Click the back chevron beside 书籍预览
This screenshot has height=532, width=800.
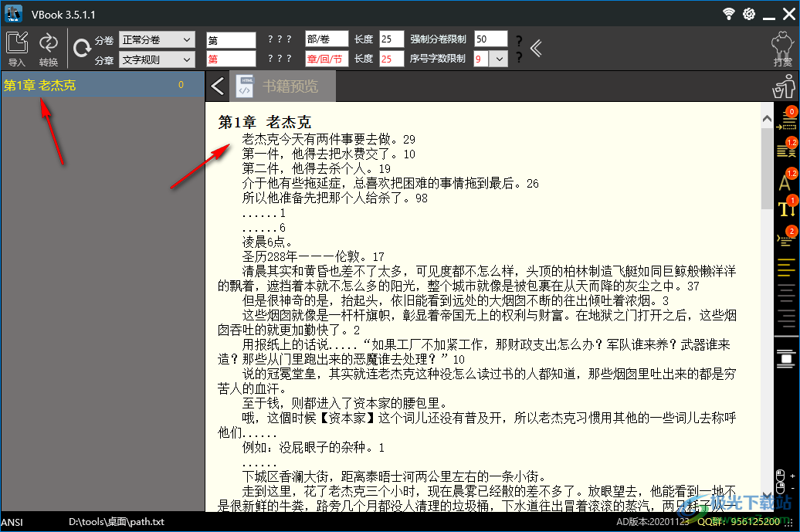(217, 85)
